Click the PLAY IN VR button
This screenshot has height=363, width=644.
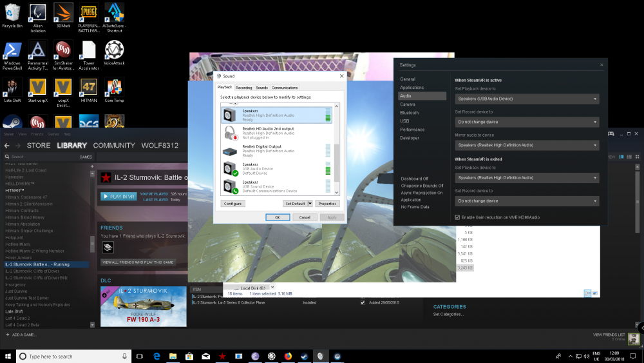(118, 197)
